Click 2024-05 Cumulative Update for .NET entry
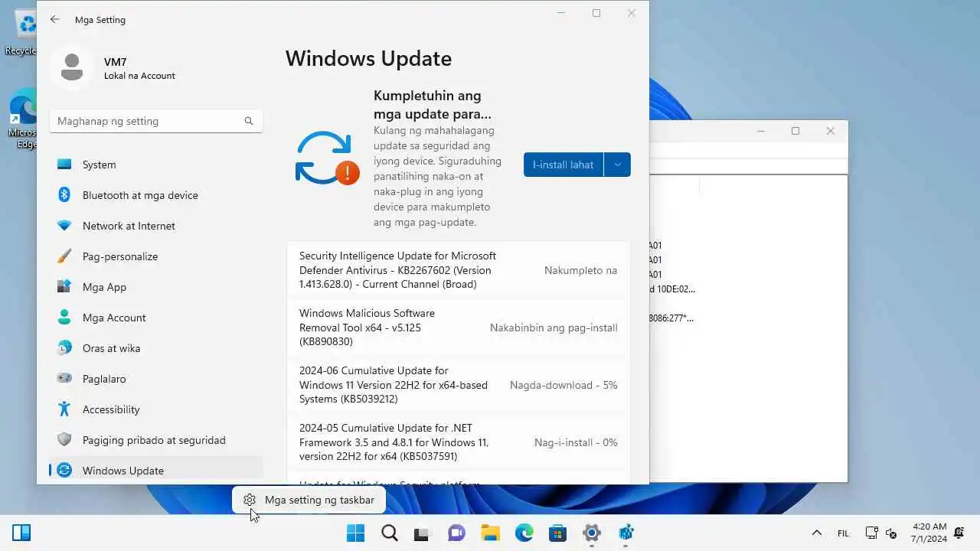Viewport: 980px width, 551px height. [459, 442]
